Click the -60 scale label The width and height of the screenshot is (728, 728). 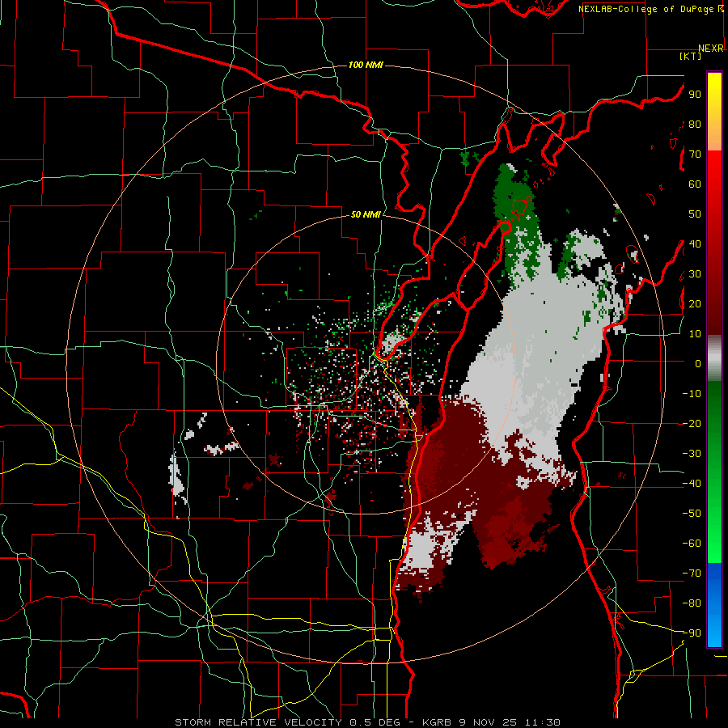[x=692, y=544]
